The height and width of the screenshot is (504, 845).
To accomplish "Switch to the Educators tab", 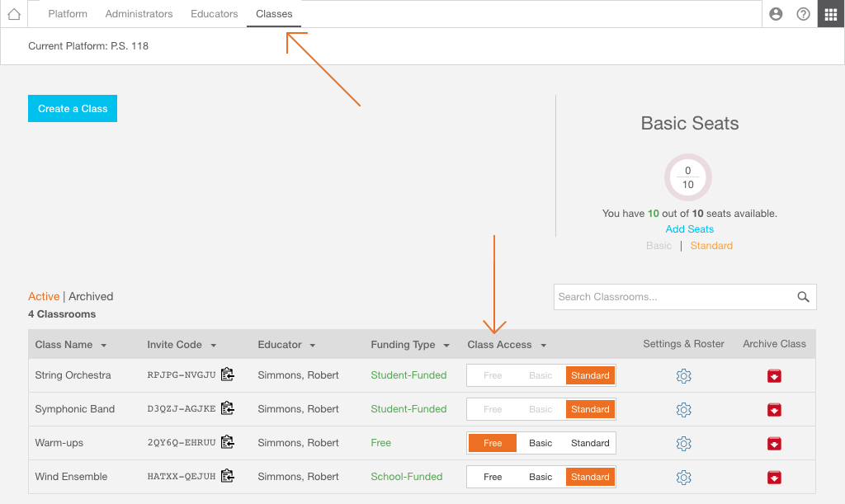I will pos(214,14).
